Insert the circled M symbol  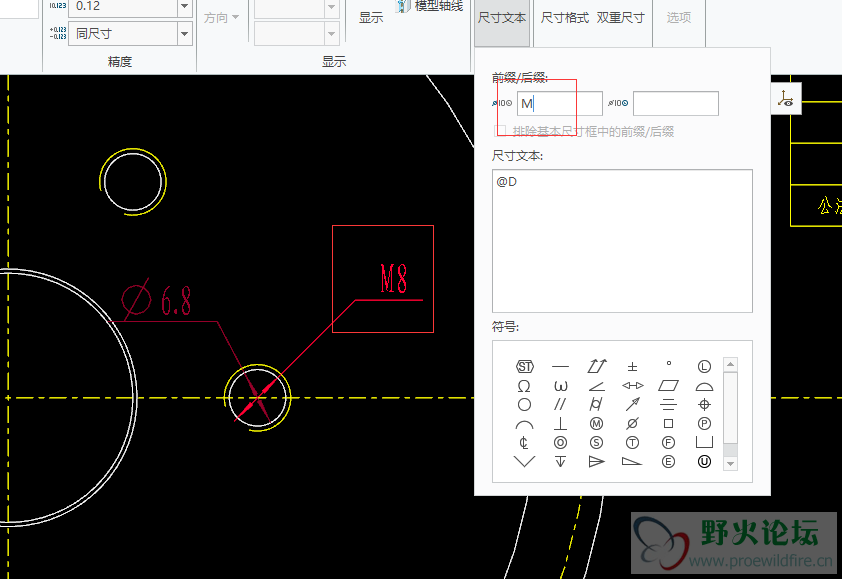coord(597,424)
